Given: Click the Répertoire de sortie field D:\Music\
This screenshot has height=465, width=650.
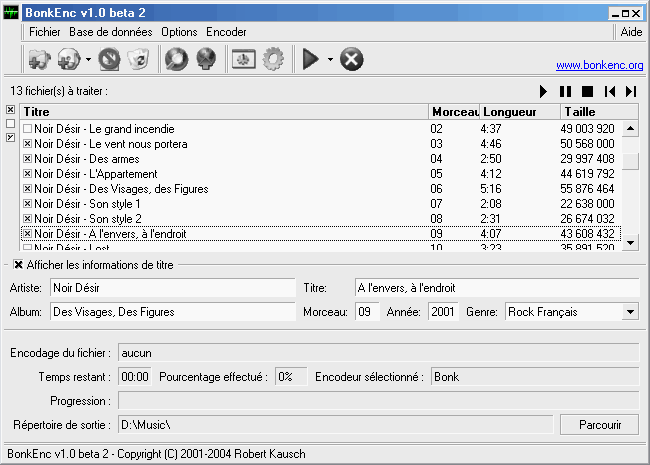Looking at the screenshot, I should pos(335,425).
